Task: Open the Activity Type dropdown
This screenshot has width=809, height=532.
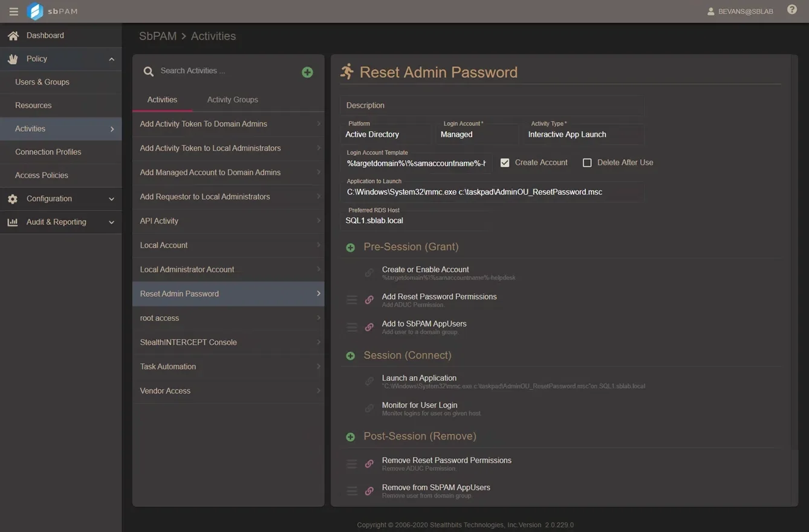Action: [583, 134]
